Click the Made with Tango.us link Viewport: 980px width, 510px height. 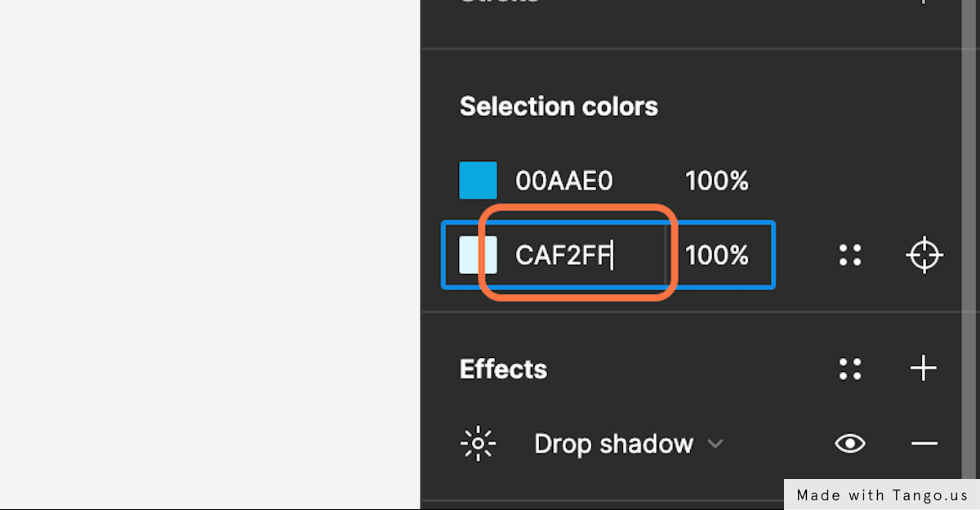click(882, 494)
